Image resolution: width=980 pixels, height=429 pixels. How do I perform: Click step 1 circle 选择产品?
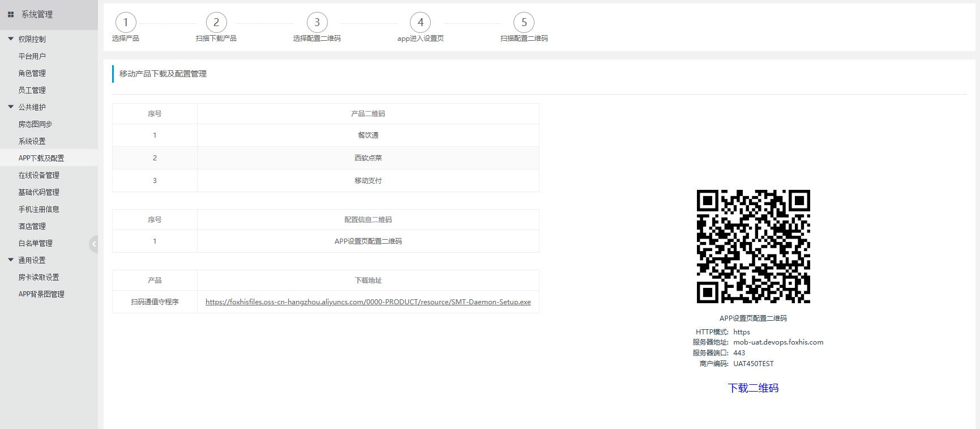126,23
